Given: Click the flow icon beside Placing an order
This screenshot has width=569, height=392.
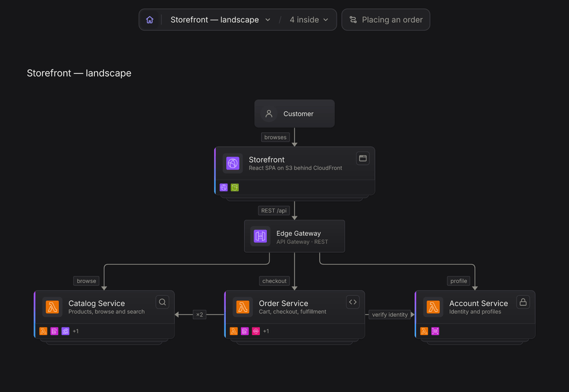Looking at the screenshot, I should click(x=353, y=20).
